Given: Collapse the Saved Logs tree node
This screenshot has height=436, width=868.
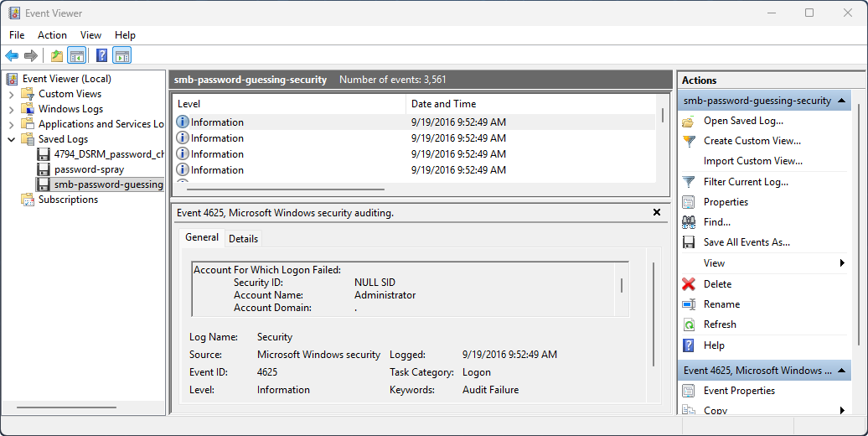Looking at the screenshot, I should click(x=11, y=139).
